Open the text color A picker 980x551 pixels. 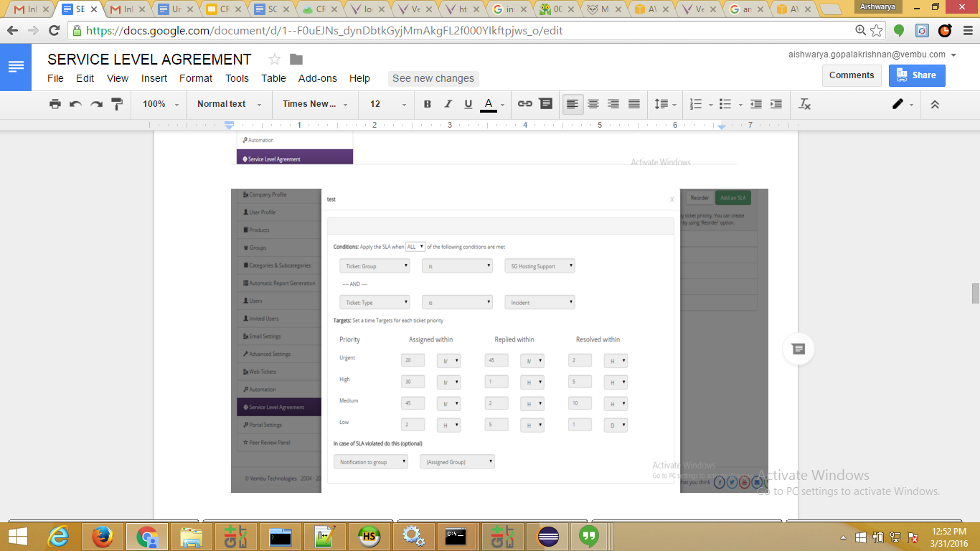(492, 104)
